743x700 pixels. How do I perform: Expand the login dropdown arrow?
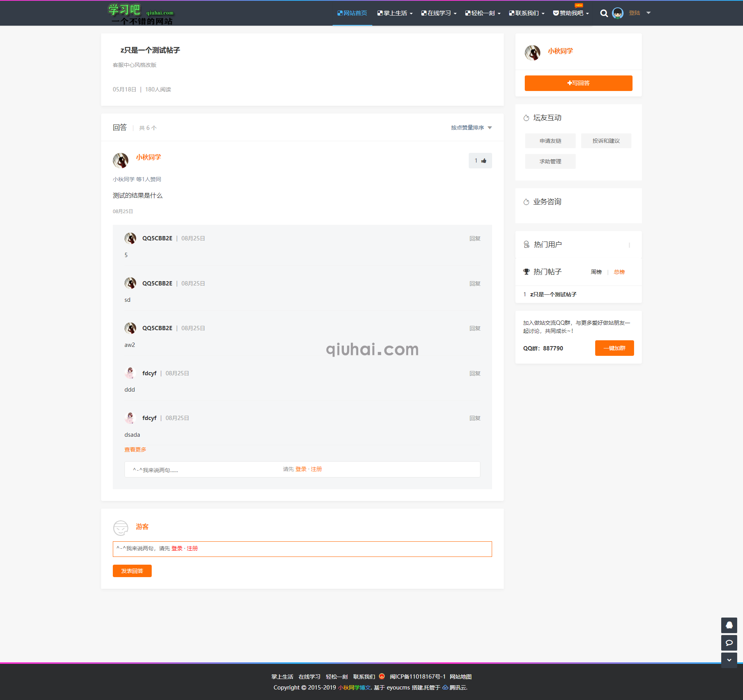click(x=648, y=13)
